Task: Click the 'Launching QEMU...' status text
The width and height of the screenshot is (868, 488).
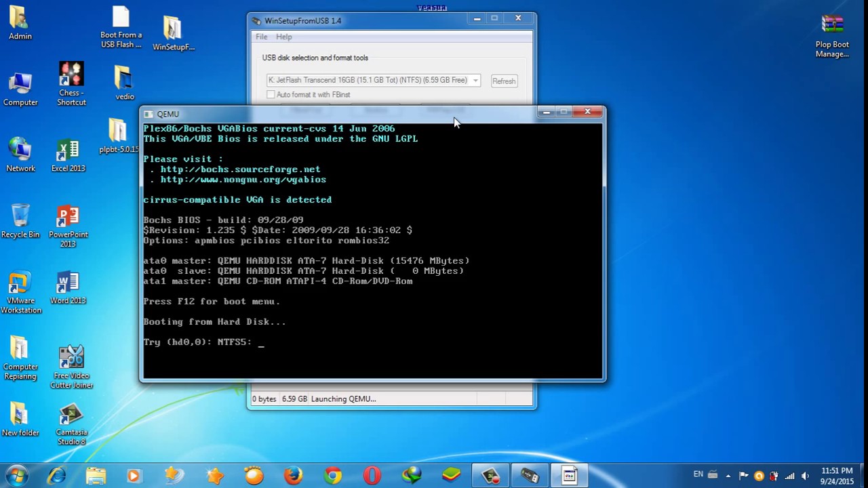Action: (343, 399)
